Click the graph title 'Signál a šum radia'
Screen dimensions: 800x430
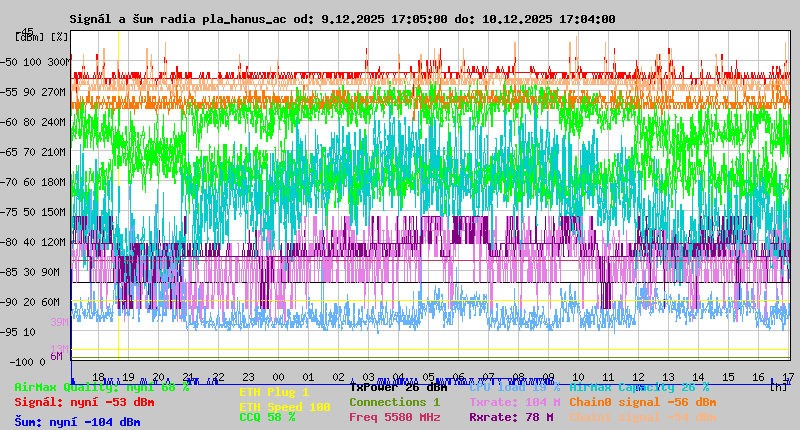(x=133, y=19)
